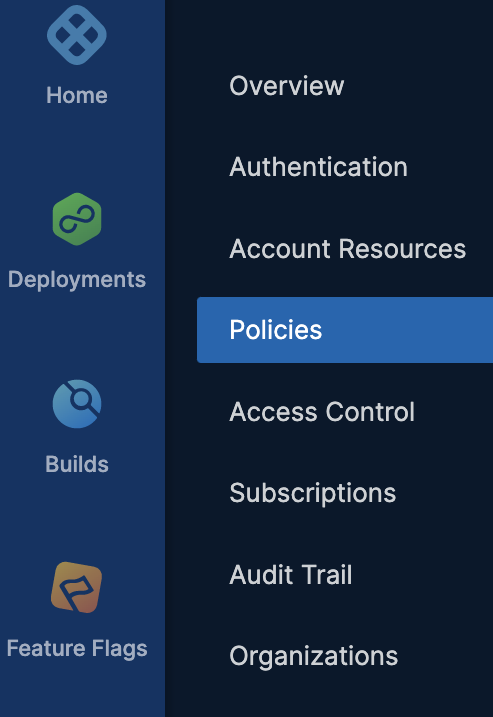493x717 pixels.
Task: Open the Deployments green hexagon icon
Action: coord(77,219)
